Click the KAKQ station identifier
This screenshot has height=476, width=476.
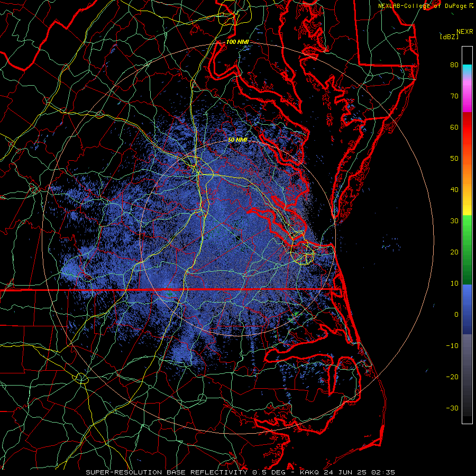tap(310, 472)
